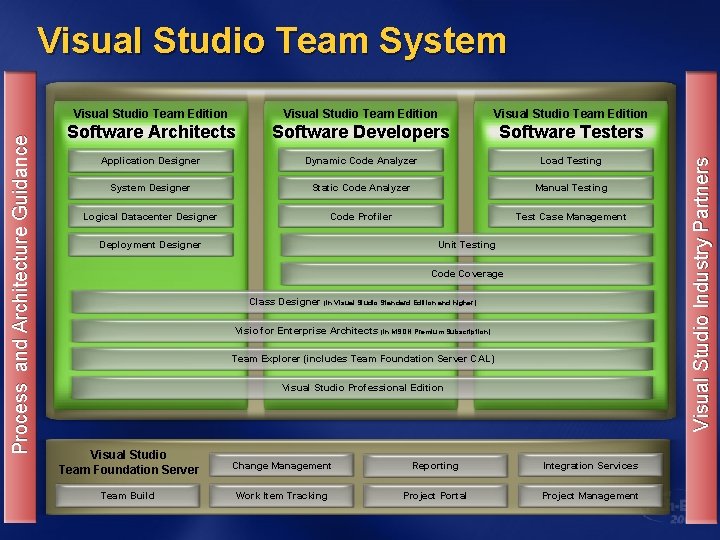The width and height of the screenshot is (720, 540).
Task: Select the Load Testing box
Action: coord(571,161)
